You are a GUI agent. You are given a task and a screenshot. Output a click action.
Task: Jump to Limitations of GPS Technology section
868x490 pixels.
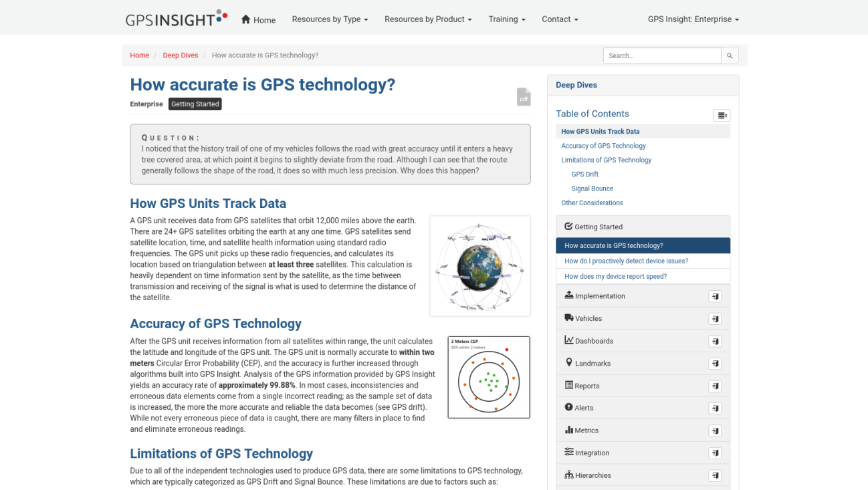coord(606,160)
